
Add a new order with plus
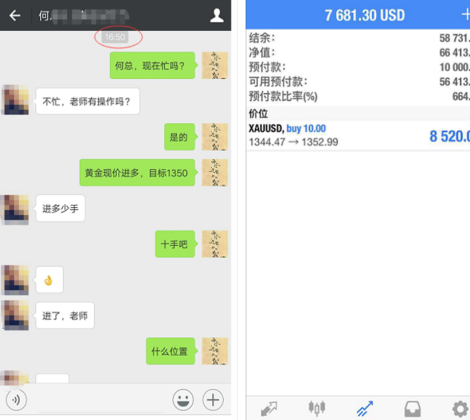[x=466, y=15]
